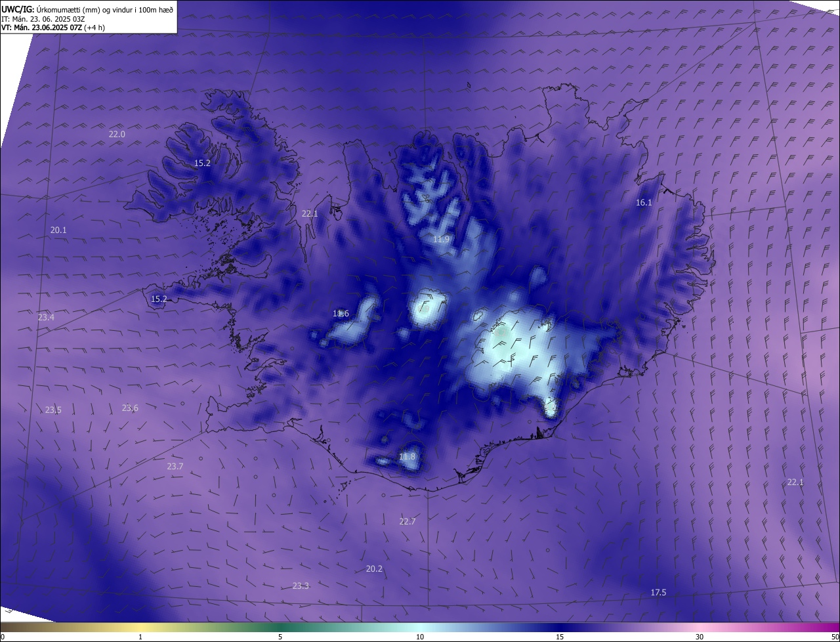Click the '15' tick on color scale
This screenshot has height=642, width=840.
point(560,637)
